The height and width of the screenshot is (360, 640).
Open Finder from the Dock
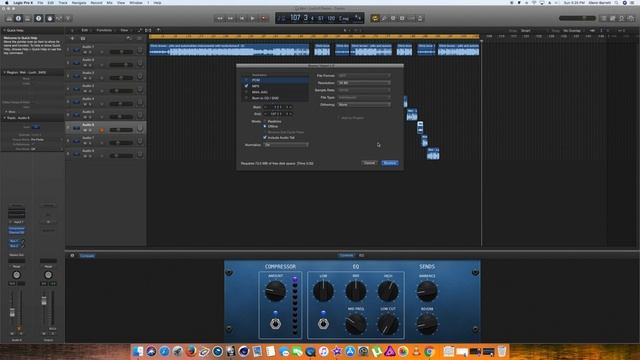138,351
